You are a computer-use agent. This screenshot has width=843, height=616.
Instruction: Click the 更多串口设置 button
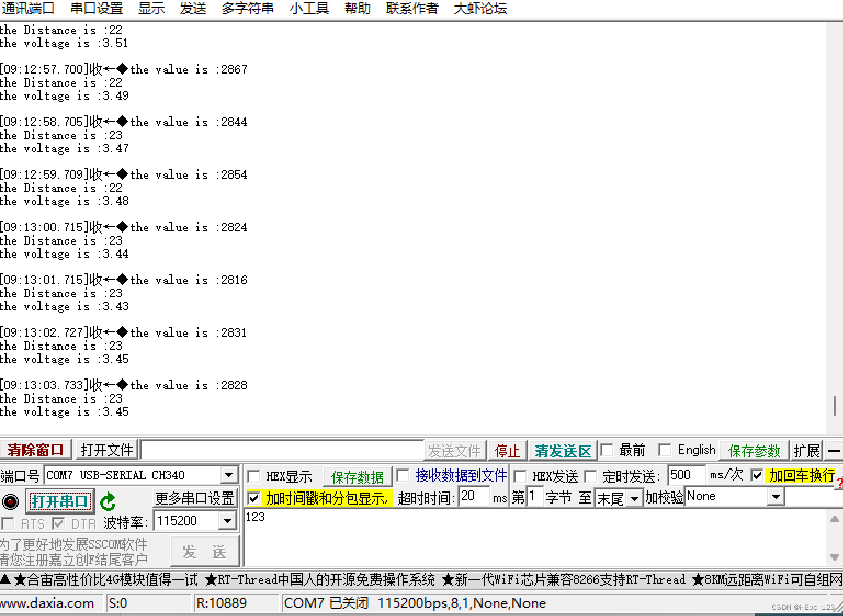point(195,498)
